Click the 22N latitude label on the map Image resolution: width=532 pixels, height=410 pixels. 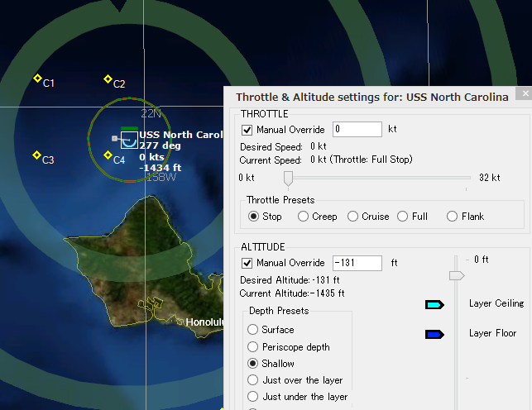click(151, 113)
